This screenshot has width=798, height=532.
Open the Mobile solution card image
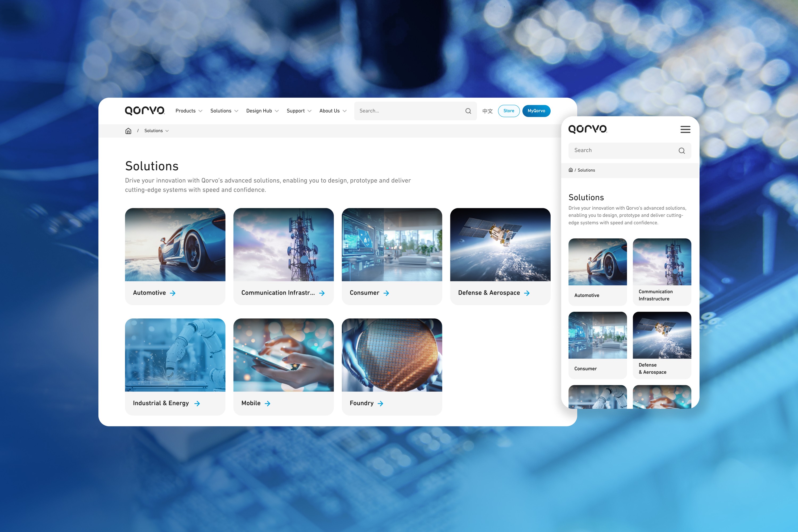coord(283,355)
